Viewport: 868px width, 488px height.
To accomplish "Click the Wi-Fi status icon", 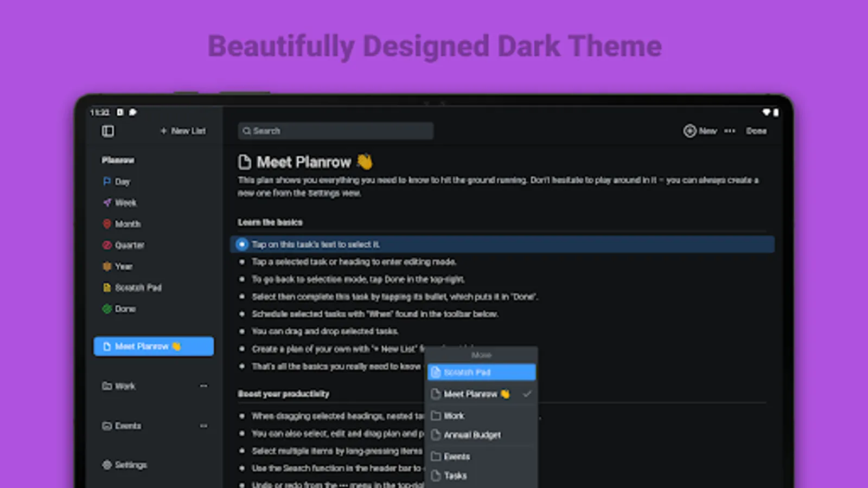I will [x=766, y=112].
